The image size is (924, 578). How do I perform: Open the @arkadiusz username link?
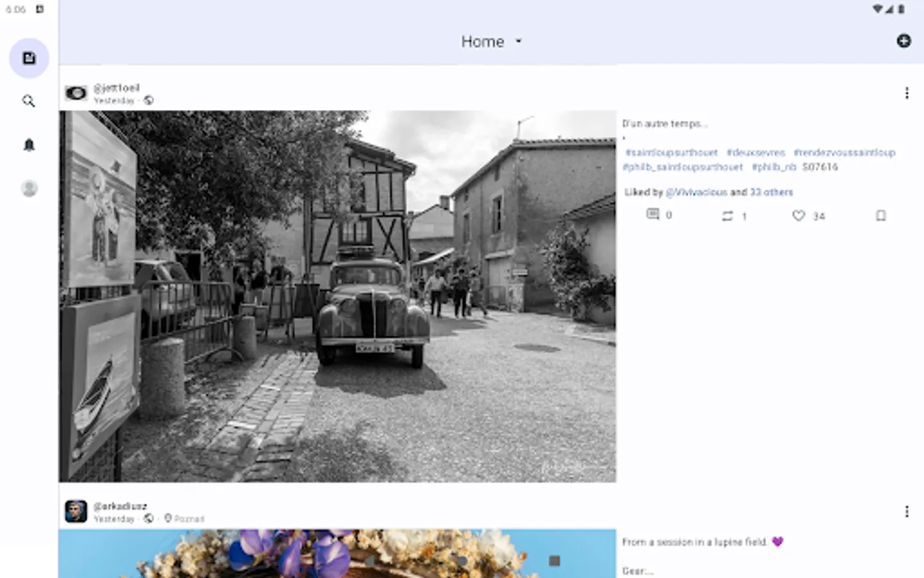pyautogui.click(x=120, y=506)
